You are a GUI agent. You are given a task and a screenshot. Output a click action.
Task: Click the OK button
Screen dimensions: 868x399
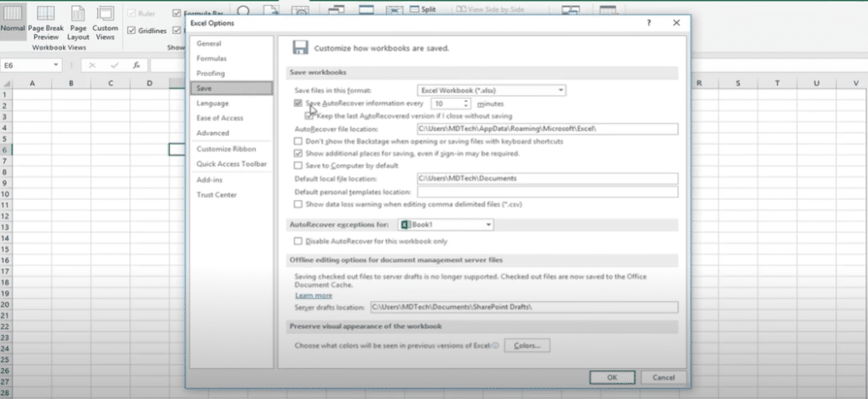pyautogui.click(x=611, y=377)
